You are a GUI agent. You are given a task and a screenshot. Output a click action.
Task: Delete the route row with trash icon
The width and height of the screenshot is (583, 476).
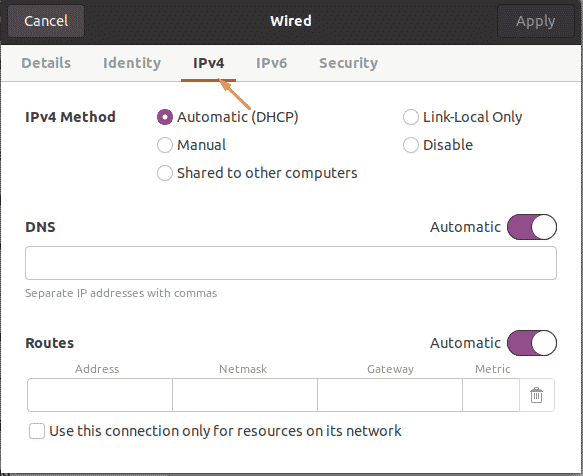tap(536, 395)
